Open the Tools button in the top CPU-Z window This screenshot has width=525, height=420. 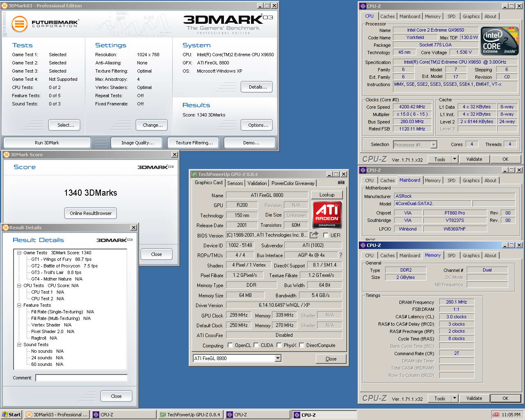(440, 159)
